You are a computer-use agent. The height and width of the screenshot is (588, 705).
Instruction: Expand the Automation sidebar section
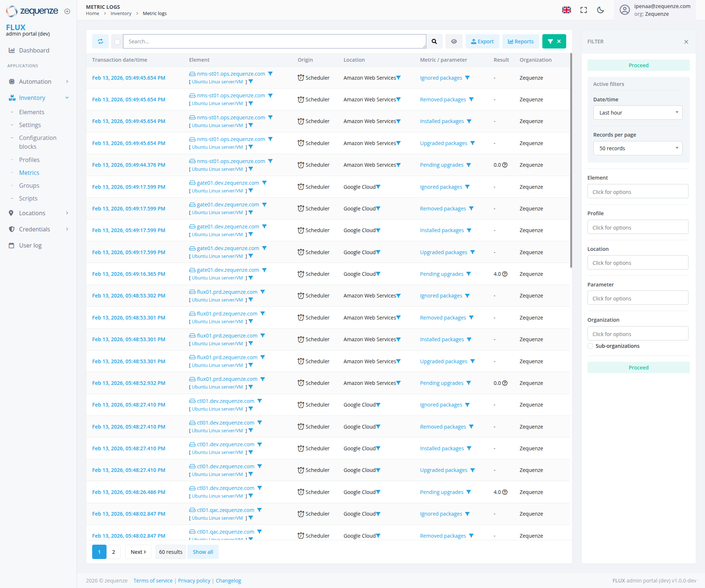click(35, 82)
